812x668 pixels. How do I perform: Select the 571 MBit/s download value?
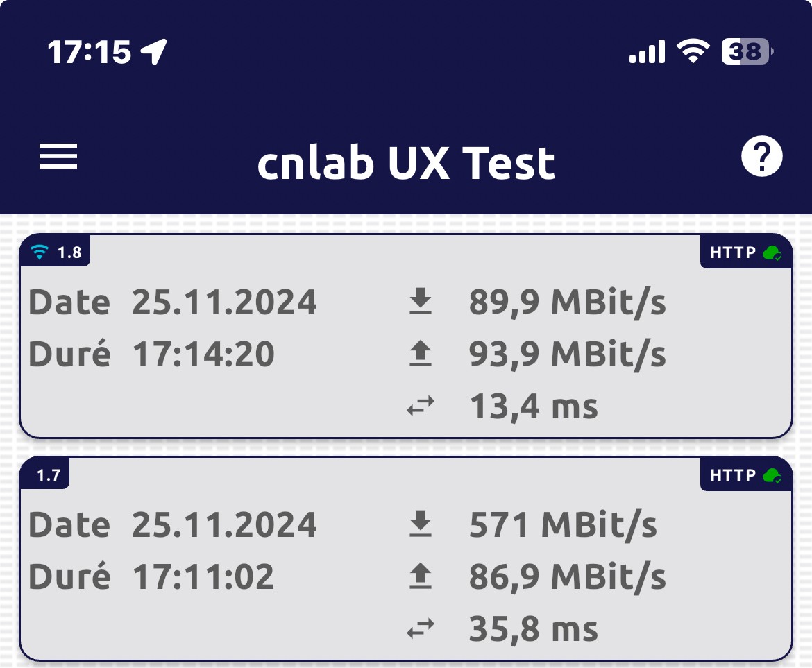[563, 525]
